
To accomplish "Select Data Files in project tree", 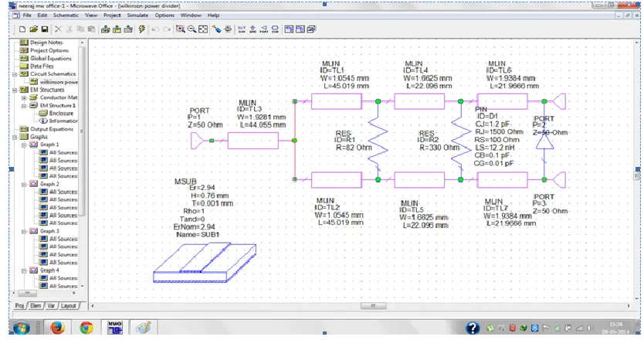I will 42,66.
